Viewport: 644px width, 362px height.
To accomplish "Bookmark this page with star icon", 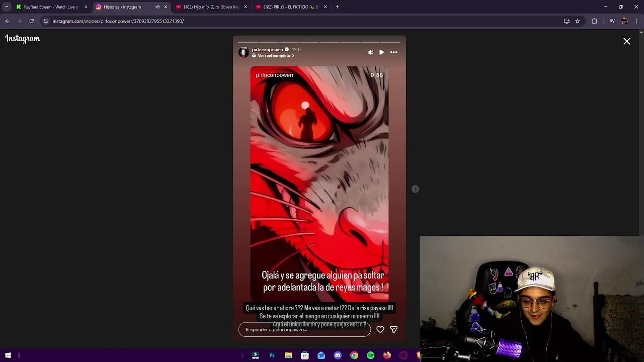I will coord(578,21).
